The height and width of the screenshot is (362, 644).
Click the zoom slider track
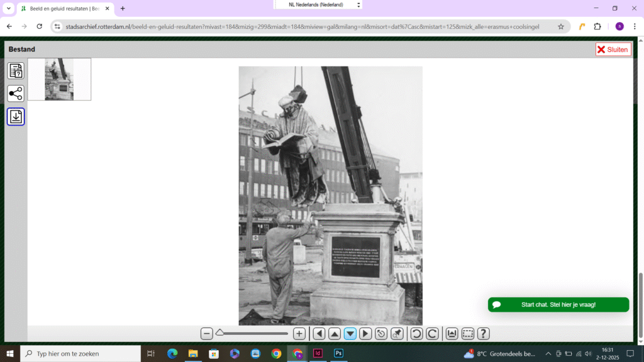(255, 334)
